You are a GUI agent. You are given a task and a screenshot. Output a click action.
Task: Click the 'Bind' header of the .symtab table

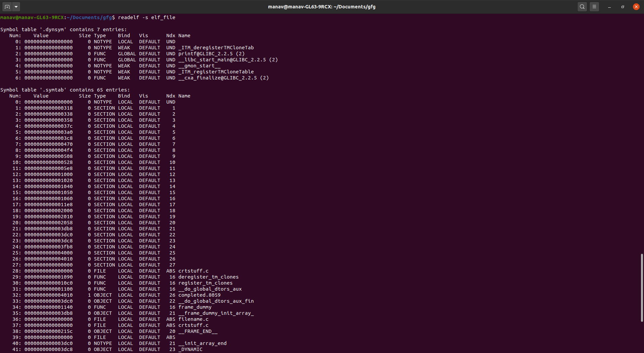point(124,96)
